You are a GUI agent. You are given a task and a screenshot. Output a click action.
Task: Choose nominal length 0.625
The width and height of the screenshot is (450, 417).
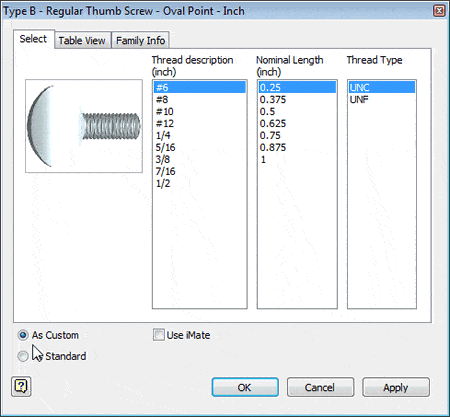(x=297, y=124)
